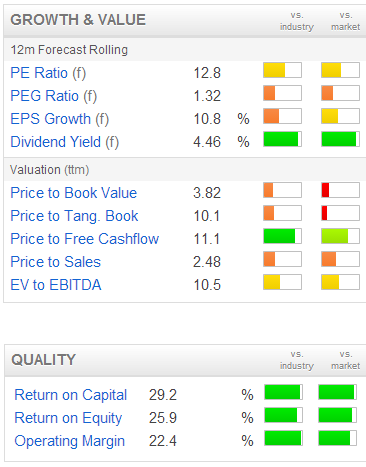Image resolution: width=366 pixels, height=467 pixels.
Task: Select the EPS Growth (f) metric
Action: 60,119
